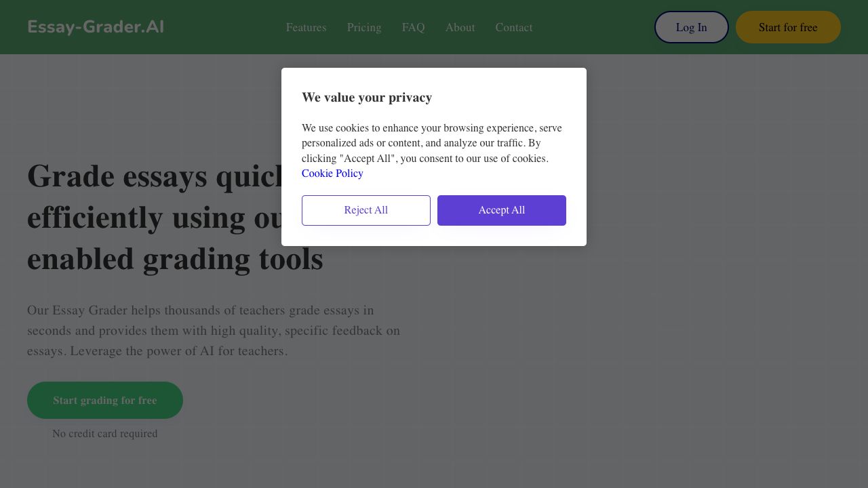Screen dimensions: 868x488
Task: Click the green Start grading for free button
Action: click(105, 400)
